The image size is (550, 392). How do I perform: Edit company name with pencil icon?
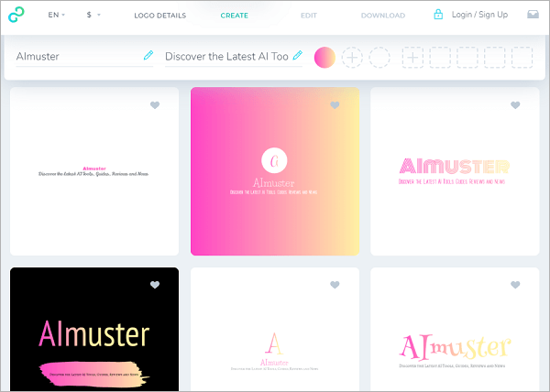point(148,55)
